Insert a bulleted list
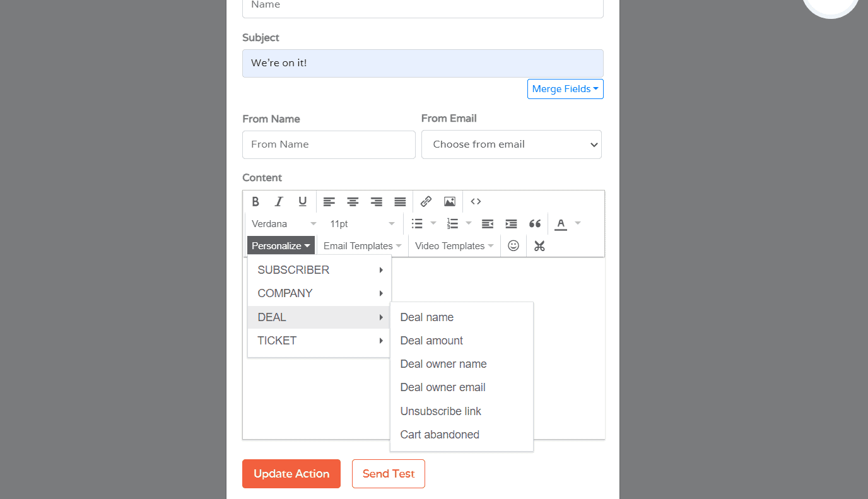868x499 pixels. [417, 223]
